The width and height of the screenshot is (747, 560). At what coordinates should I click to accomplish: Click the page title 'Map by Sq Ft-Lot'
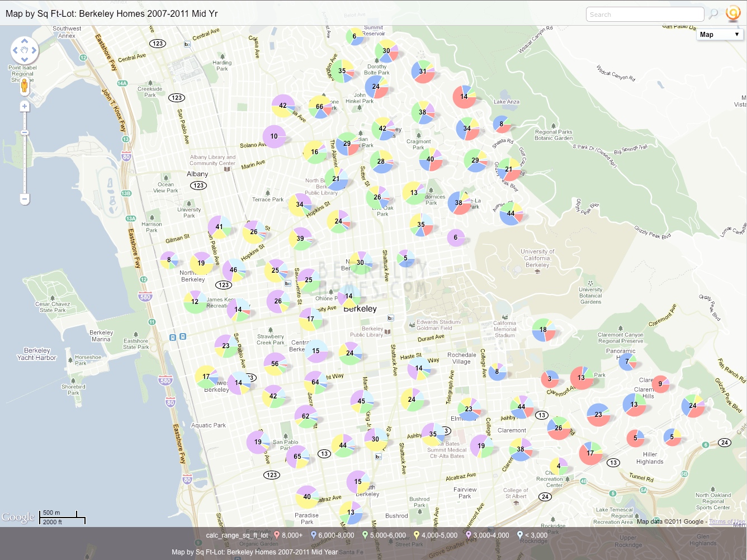coord(111,13)
